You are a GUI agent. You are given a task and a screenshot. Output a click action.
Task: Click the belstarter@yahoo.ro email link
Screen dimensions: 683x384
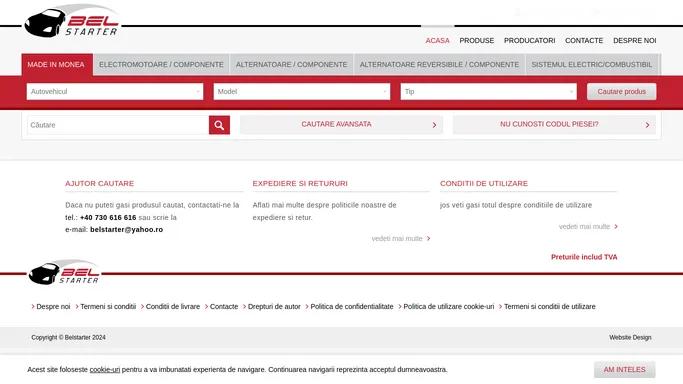pyautogui.click(x=126, y=229)
